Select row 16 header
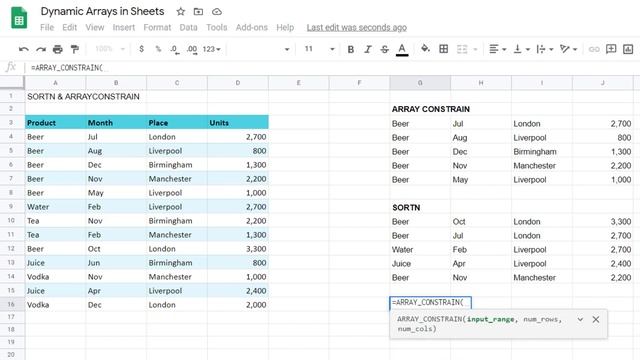The height and width of the screenshot is (360, 640). click(x=11, y=304)
